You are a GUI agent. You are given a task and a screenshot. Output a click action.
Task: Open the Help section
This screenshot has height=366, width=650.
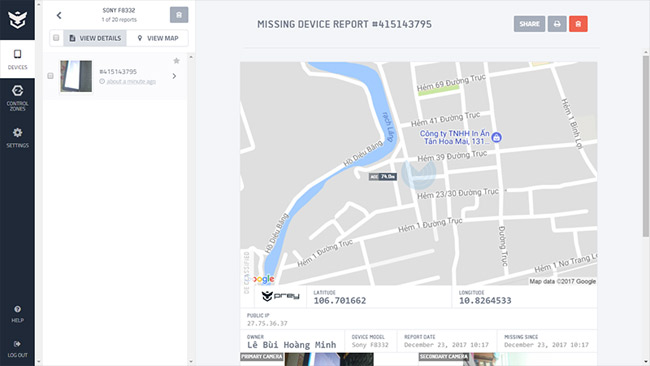[x=17, y=314]
